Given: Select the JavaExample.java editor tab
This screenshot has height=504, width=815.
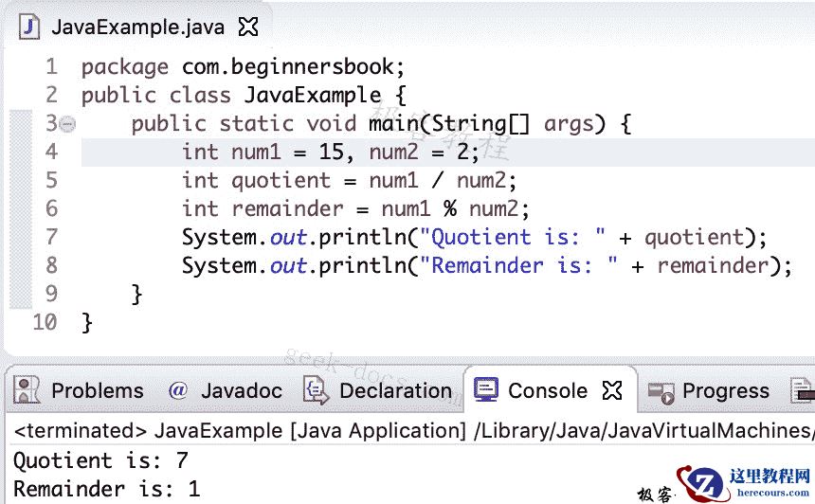Looking at the screenshot, I should [x=137, y=27].
